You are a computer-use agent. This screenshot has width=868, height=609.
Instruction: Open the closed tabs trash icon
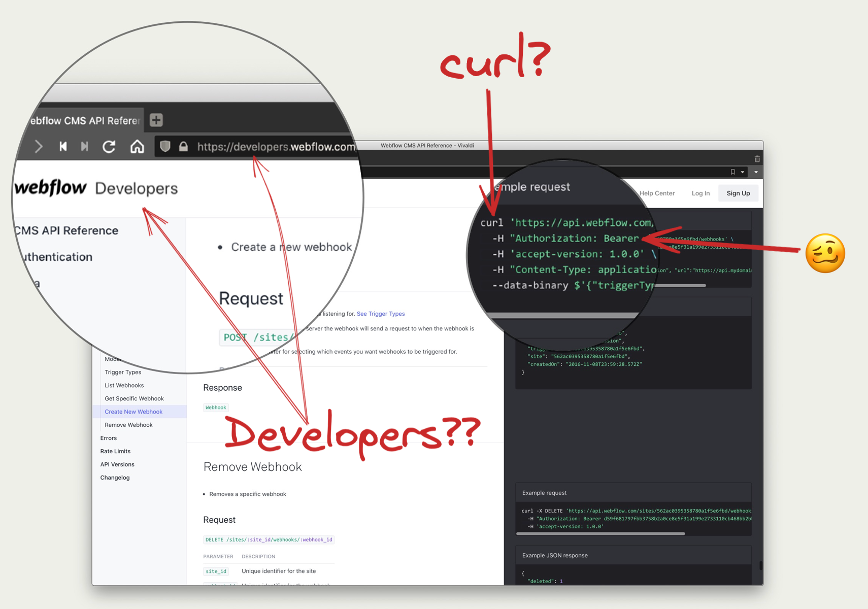(x=757, y=159)
